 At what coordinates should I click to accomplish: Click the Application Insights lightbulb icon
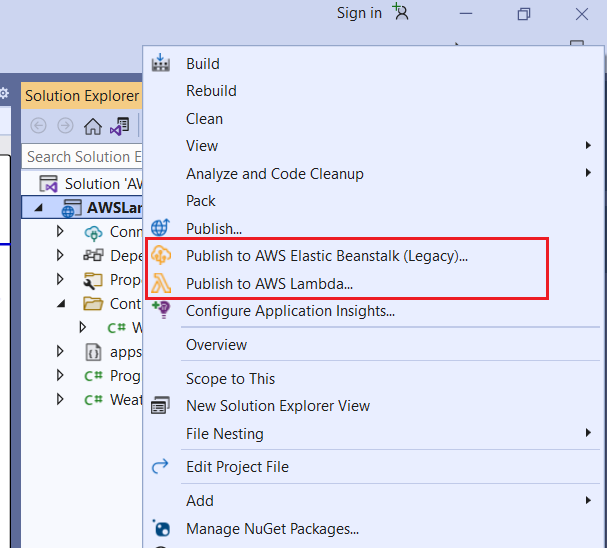click(161, 310)
